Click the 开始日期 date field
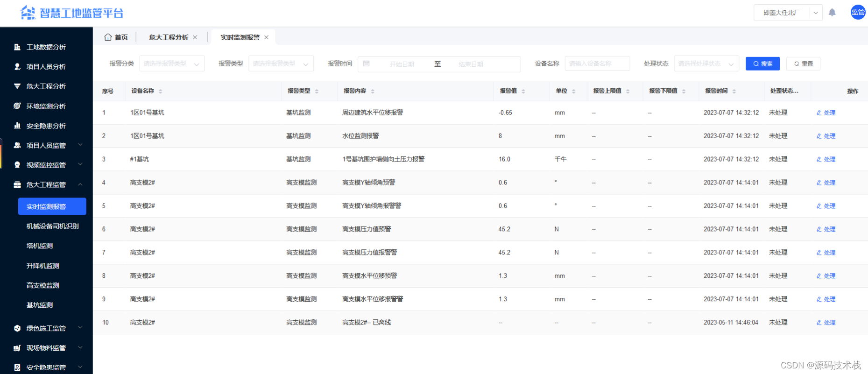The height and width of the screenshot is (374, 868). (402, 64)
